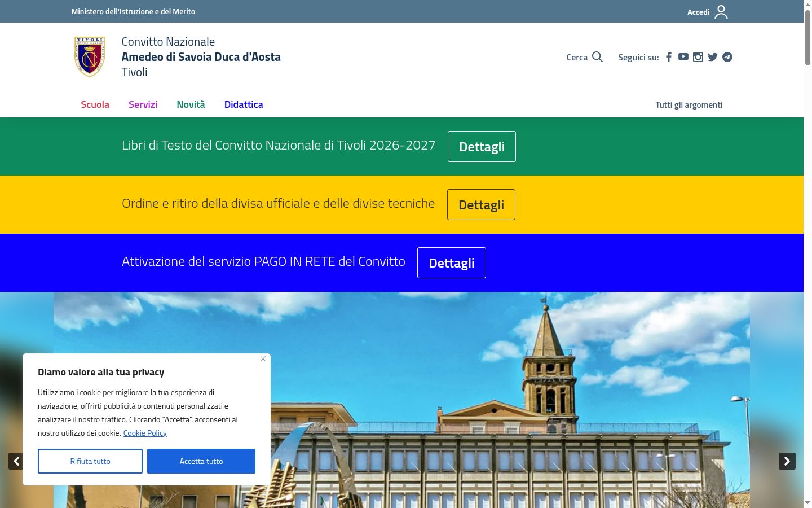
Task: Click Dettagli for Libri di Testo
Action: click(x=482, y=147)
